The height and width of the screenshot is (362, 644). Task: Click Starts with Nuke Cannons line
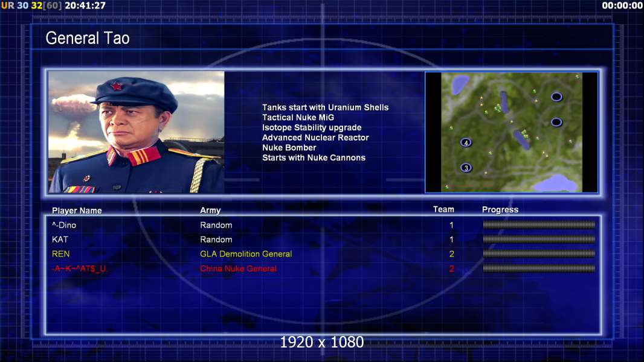(314, 158)
